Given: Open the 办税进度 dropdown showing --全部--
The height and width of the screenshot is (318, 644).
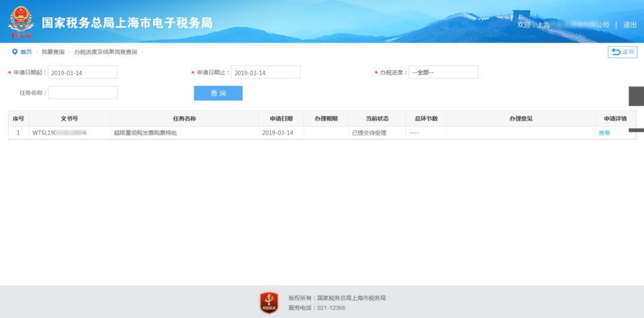Looking at the screenshot, I should [x=443, y=72].
